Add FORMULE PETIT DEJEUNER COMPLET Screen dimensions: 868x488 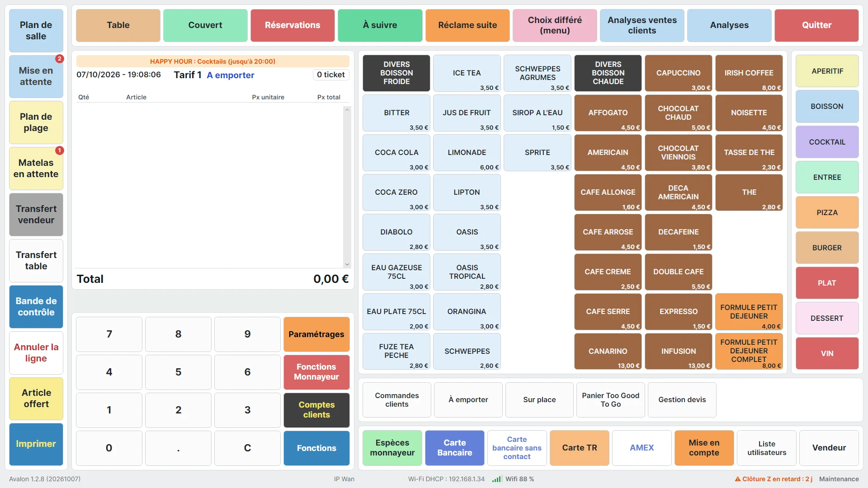coord(749,352)
